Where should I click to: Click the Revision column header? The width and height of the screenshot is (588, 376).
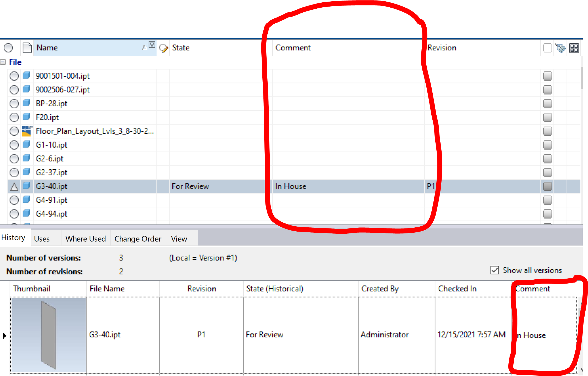coord(442,48)
